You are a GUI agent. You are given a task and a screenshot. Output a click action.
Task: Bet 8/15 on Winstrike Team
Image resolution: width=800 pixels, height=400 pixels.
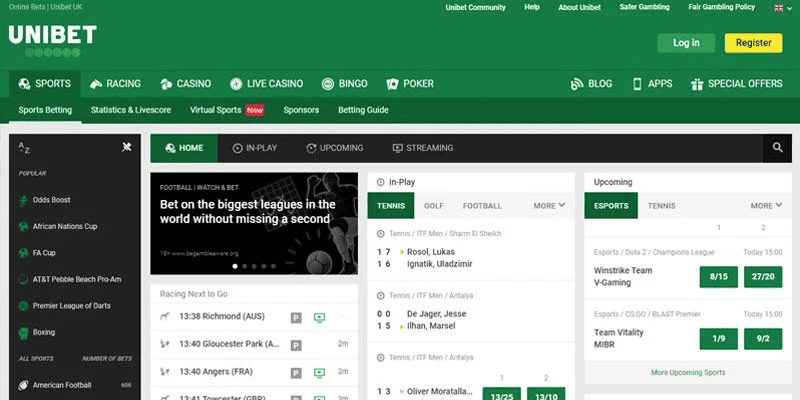tap(718, 277)
